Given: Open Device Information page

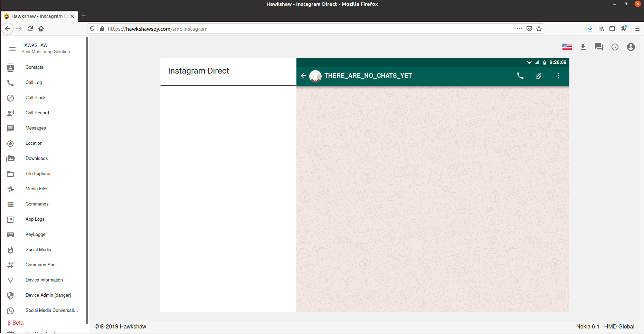Looking at the screenshot, I should coord(44,280).
